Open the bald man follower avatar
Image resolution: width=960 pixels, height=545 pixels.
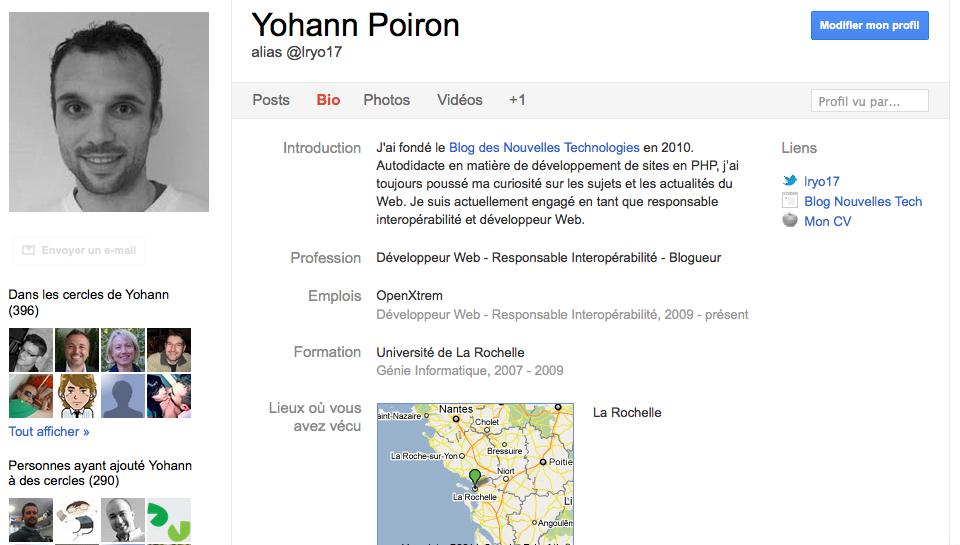pyautogui.click(x=122, y=520)
